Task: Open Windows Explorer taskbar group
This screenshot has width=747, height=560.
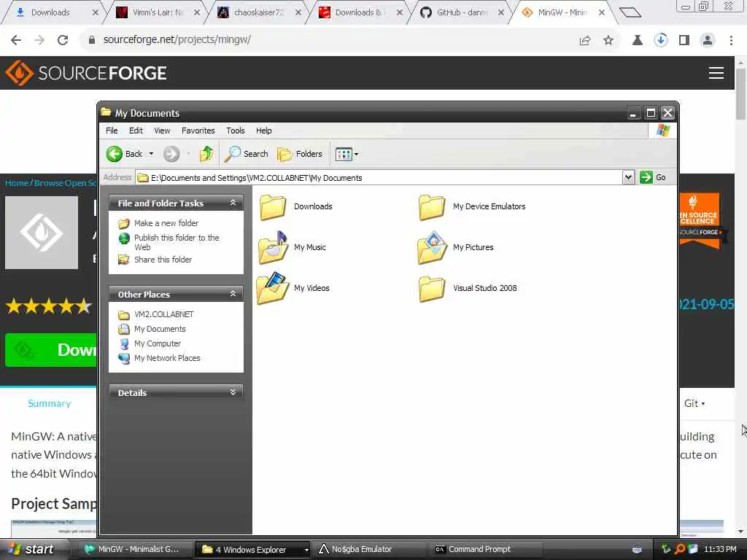Action: [x=251, y=550]
